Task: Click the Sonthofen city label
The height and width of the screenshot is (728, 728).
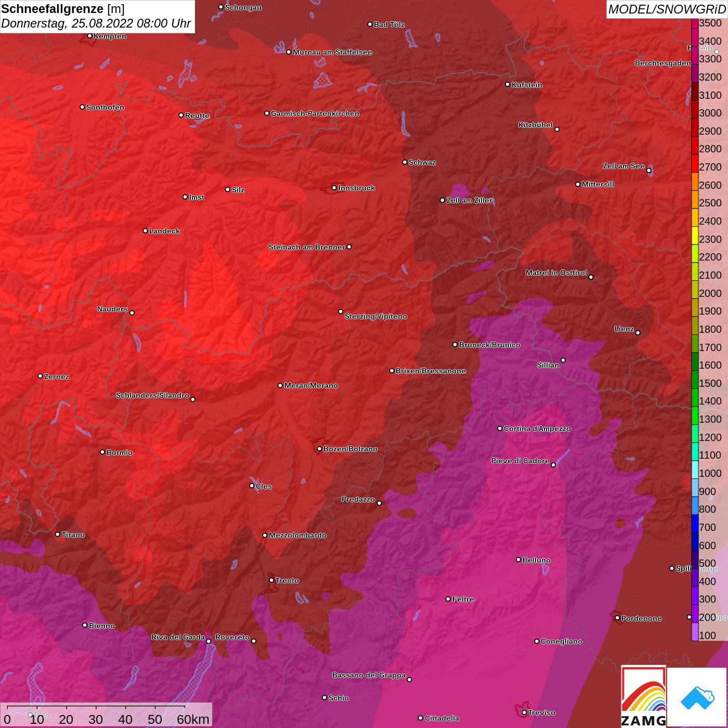Action: pyautogui.click(x=105, y=107)
